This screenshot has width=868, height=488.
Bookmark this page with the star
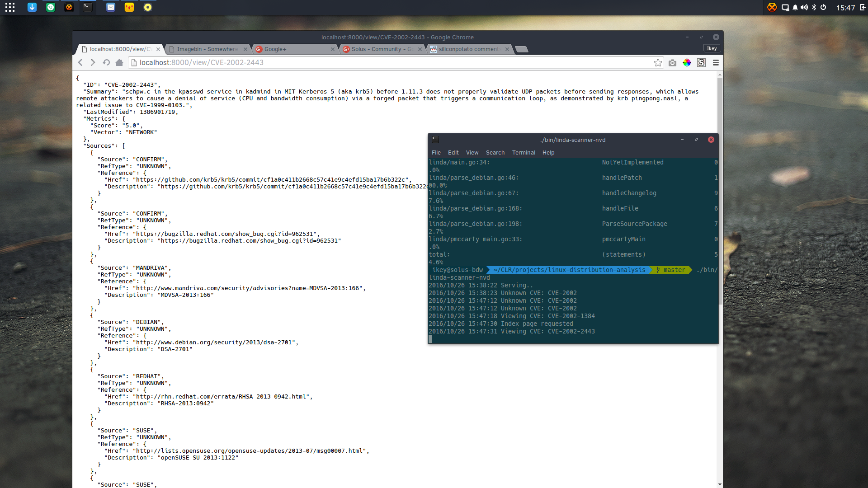[658, 63]
